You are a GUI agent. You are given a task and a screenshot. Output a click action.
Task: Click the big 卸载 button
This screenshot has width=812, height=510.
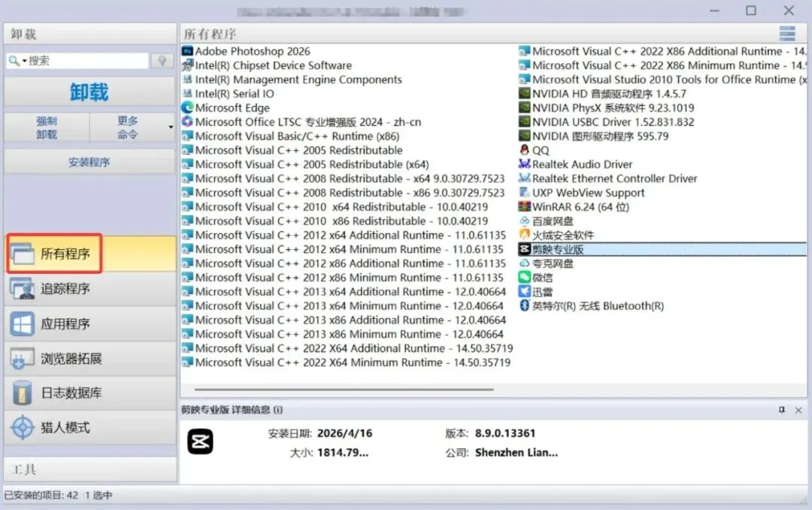tap(89, 93)
